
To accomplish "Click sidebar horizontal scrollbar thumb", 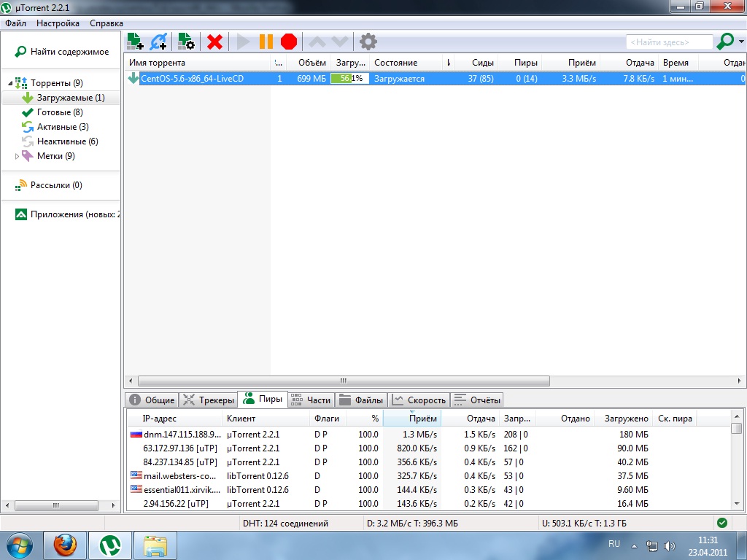I will coord(56,505).
